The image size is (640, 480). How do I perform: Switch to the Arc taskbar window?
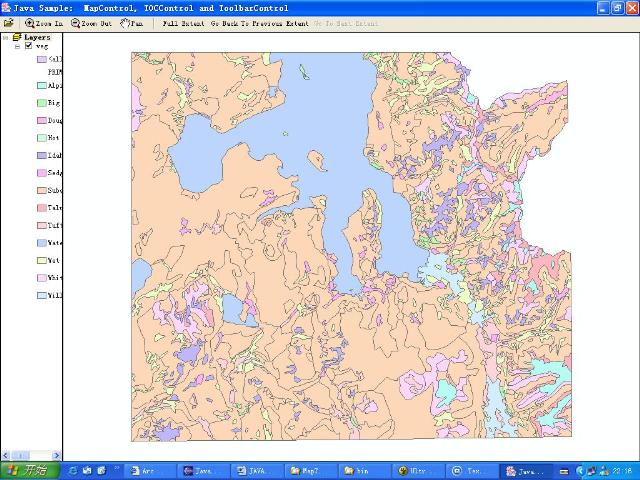(150, 471)
